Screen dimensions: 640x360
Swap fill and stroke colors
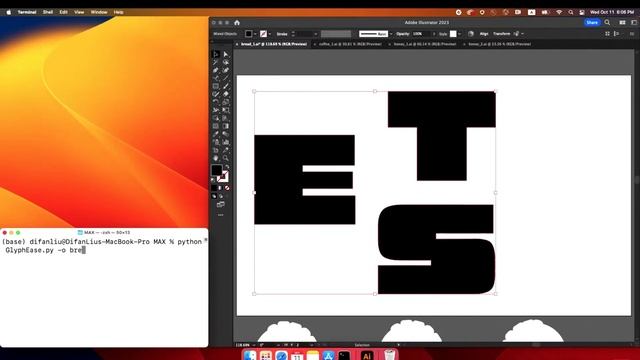(x=227, y=167)
